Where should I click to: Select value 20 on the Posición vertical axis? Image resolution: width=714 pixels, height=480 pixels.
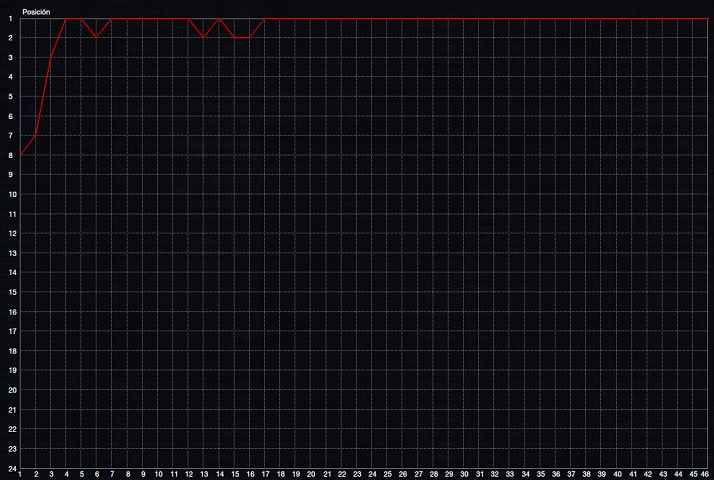tap(12, 390)
